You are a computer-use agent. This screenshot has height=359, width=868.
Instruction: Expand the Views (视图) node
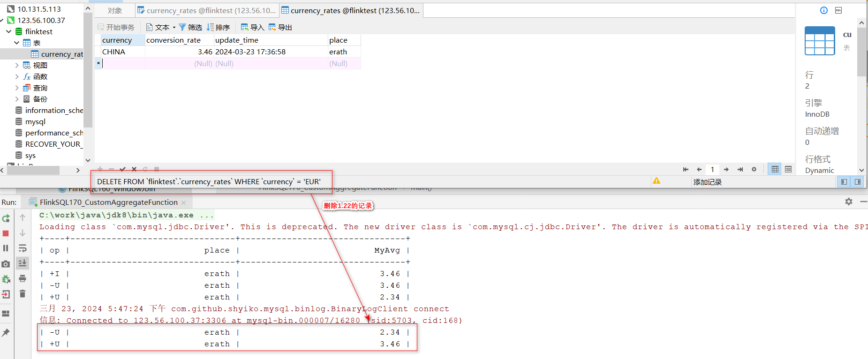(x=17, y=65)
